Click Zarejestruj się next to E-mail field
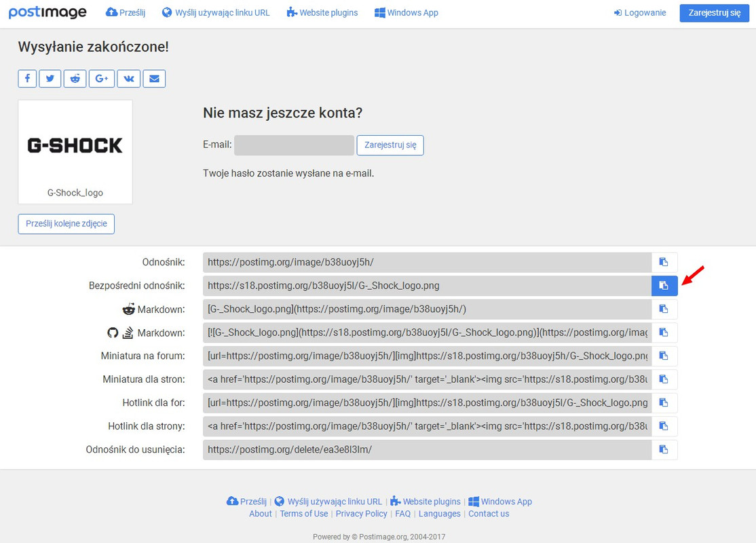756x543 pixels. (390, 145)
